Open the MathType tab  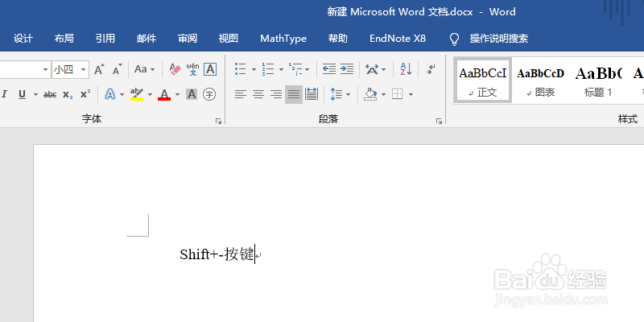pyautogui.click(x=283, y=39)
